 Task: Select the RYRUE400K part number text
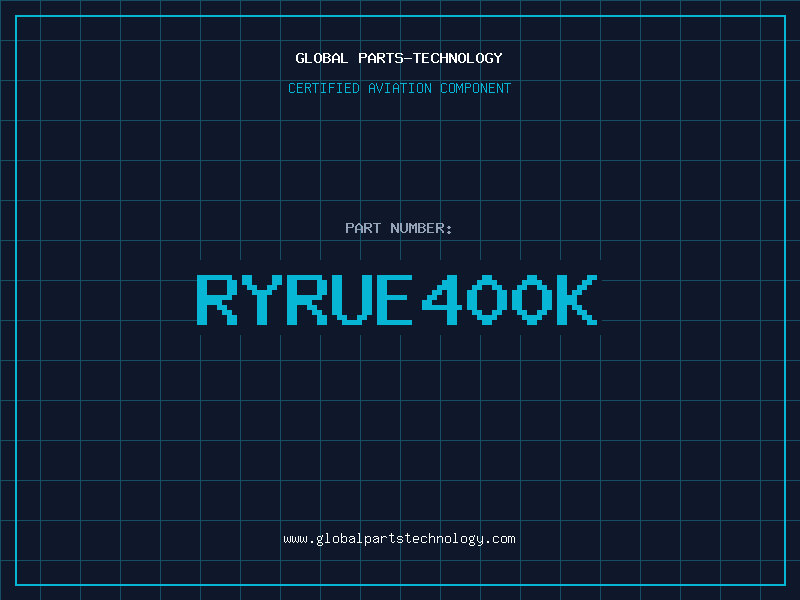[397, 299]
